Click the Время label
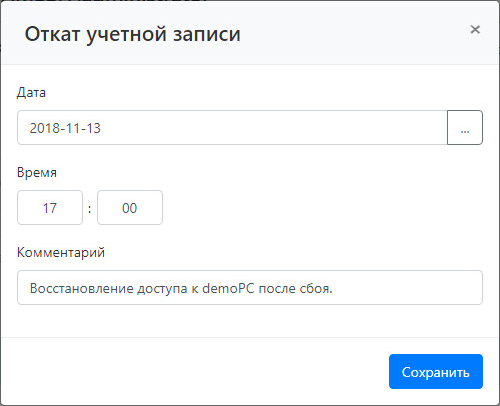The image size is (500, 406). 37,172
